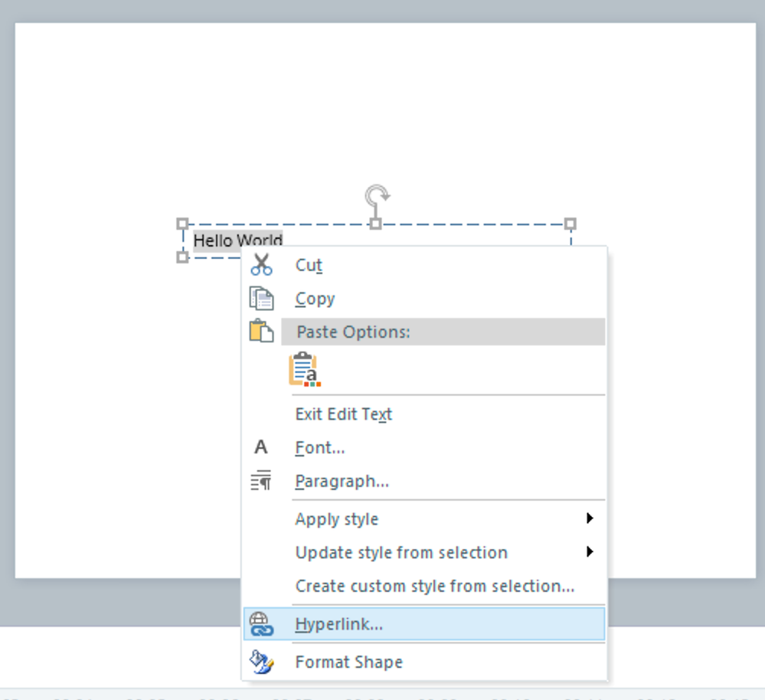Image resolution: width=765 pixels, height=700 pixels.
Task: Choose Create custom style from selection...
Action: point(435,586)
